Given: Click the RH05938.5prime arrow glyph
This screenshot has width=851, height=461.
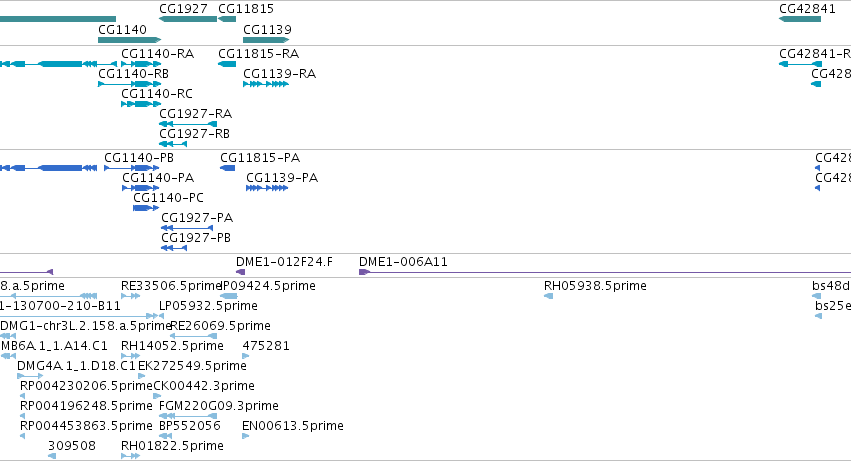Looking at the screenshot, I should (548, 296).
